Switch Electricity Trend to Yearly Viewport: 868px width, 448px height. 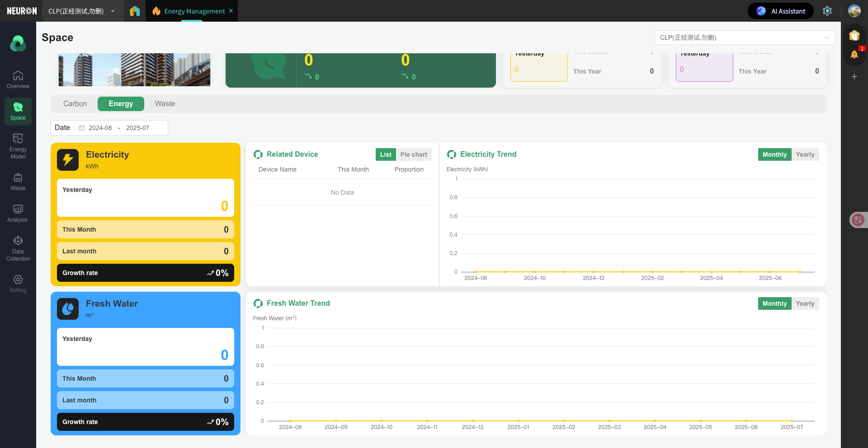[805, 154]
